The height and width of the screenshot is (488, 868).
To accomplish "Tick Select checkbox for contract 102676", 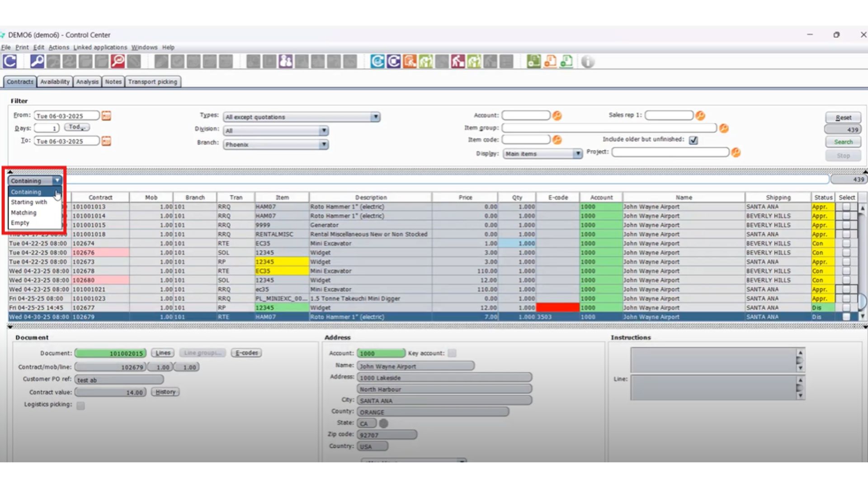I will tap(846, 253).
